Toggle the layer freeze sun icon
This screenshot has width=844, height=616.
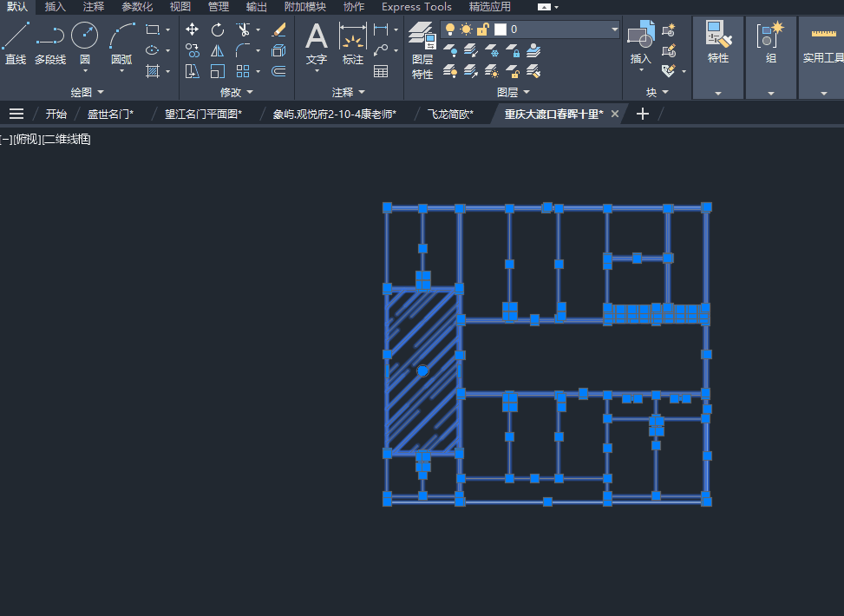(x=466, y=29)
